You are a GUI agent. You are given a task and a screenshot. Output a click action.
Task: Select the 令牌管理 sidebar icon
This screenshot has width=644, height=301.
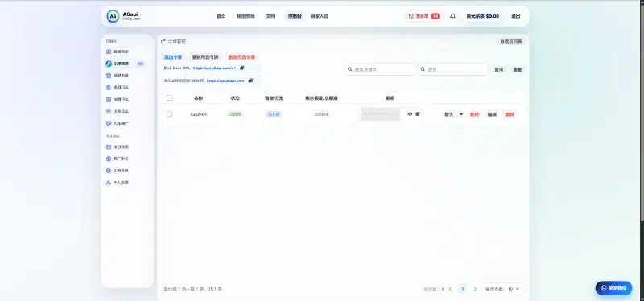109,64
